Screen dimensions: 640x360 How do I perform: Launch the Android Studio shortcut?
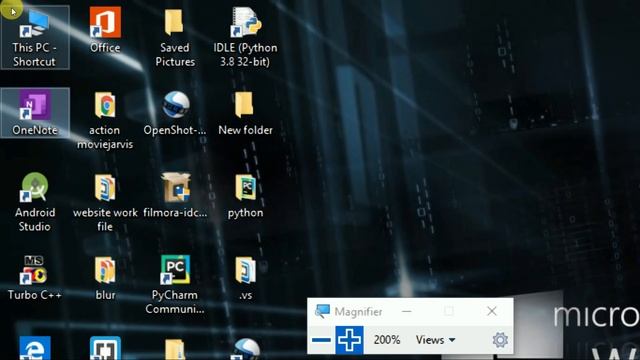pyautogui.click(x=35, y=187)
